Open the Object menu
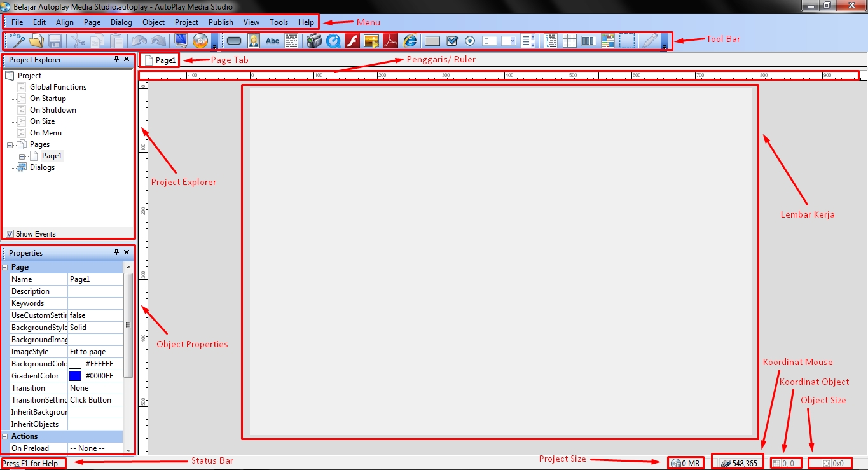This screenshot has width=868, height=470. [154, 22]
